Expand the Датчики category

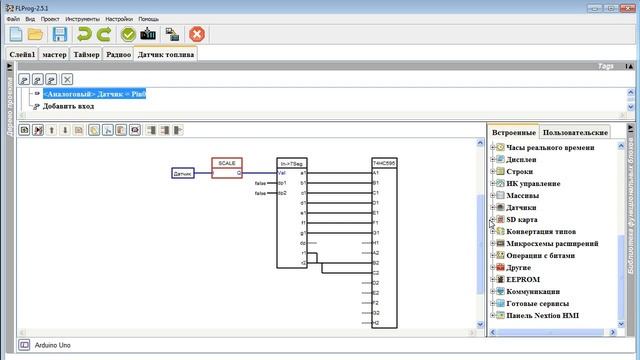(x=493, y=207)
